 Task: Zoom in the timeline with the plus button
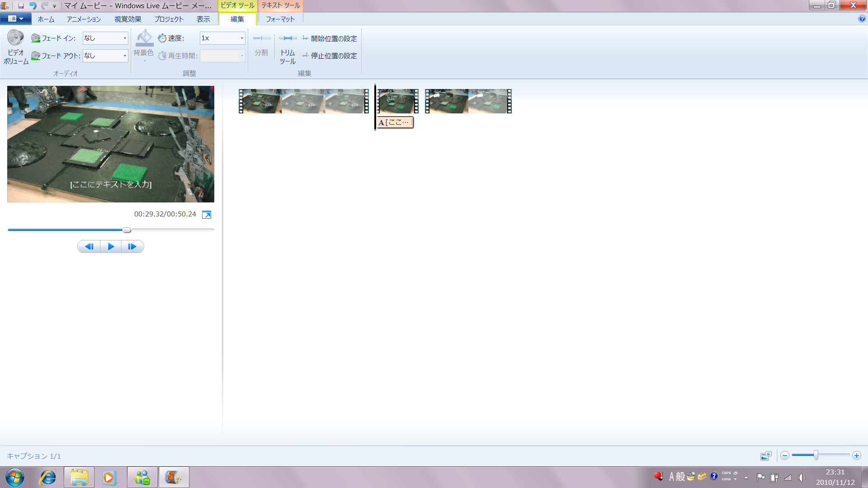856,456
